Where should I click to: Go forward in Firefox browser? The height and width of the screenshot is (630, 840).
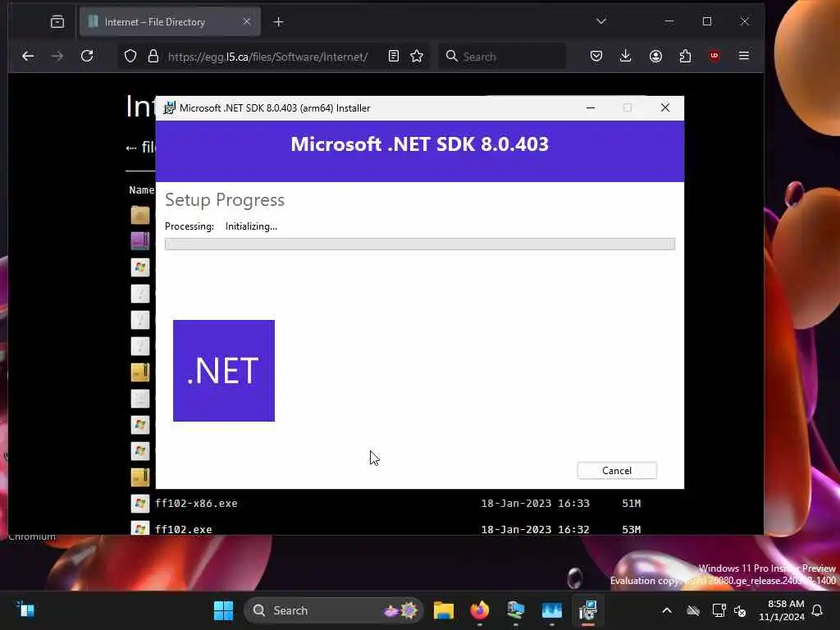pyautogui.click(x=57, y=57)
